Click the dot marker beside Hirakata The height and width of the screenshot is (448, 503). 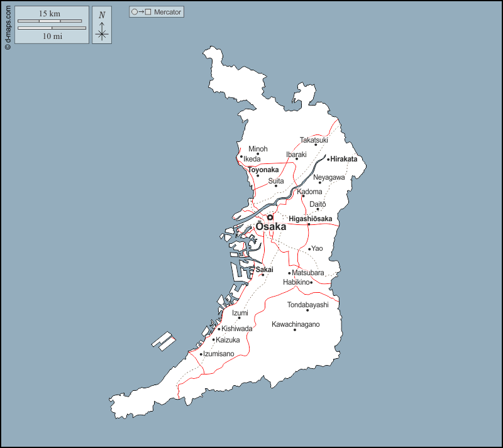pyautogui.click(x=328, y=160)
